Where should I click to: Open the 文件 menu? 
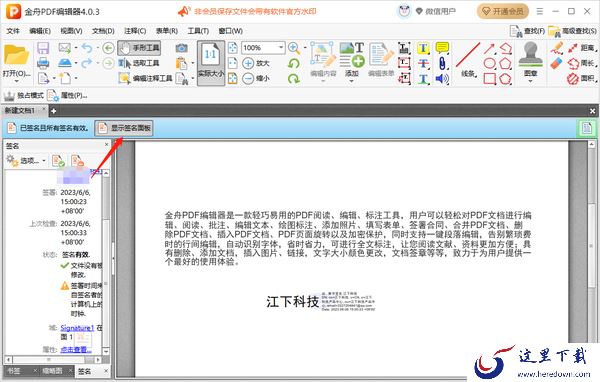[13, 31]
